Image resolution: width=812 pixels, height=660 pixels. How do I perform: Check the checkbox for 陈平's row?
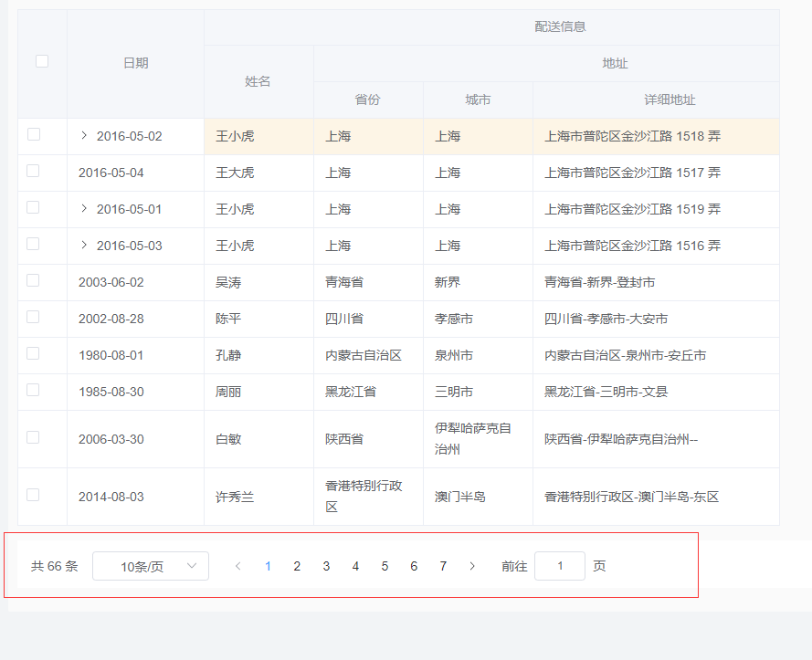tap(34, 318)
